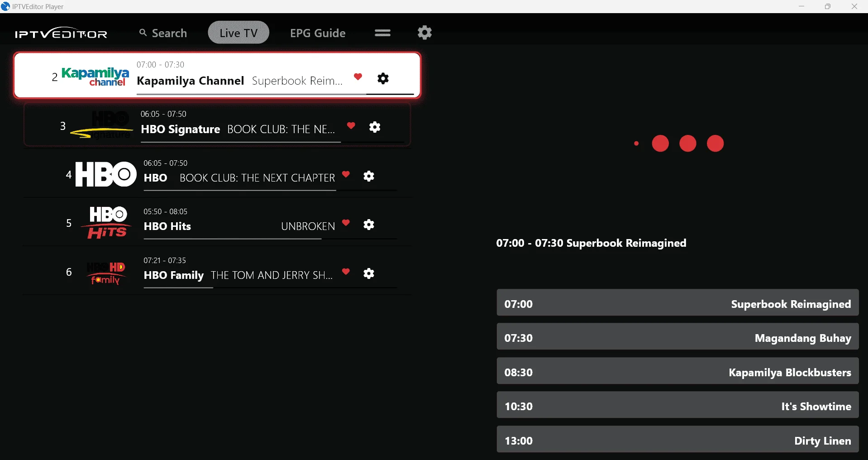Toggle favorite heart for HBO Signature
The image size is (868, 460).
click(x=351, y=125)
